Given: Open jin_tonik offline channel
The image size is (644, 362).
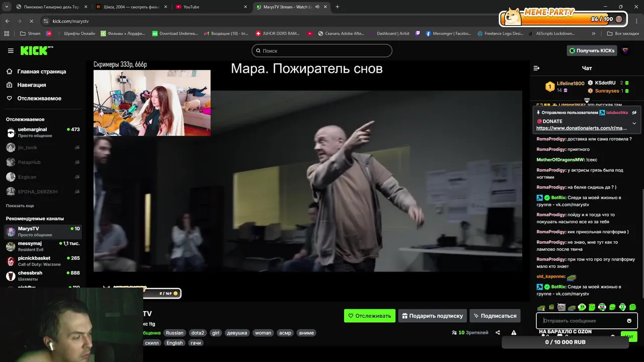Looking at the screenshot, I should [x=43, y=147].
